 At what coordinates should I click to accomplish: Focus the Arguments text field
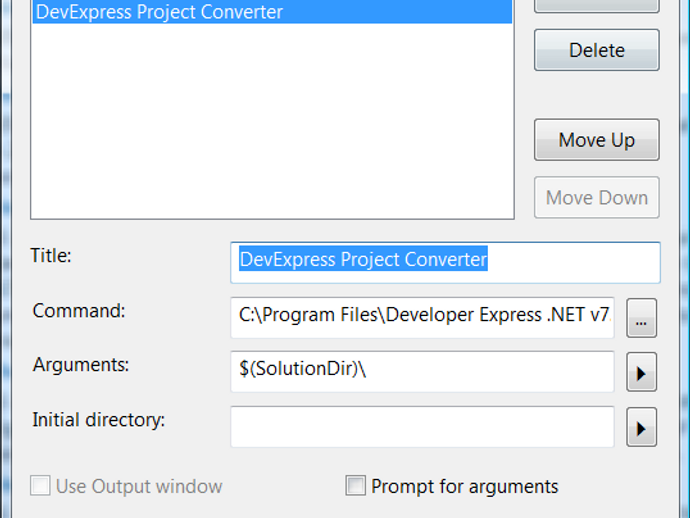(x=422, y=371)
